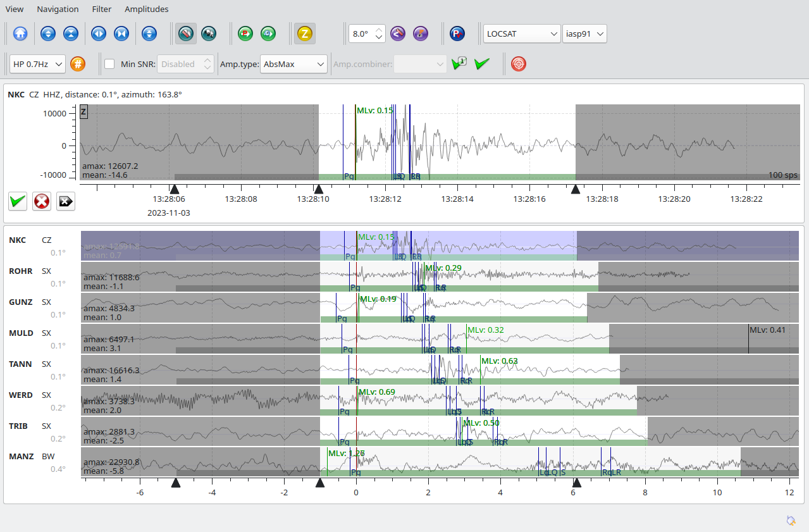Click the black delete-arrow button
Viewport: 809px width, 532px height.
click(66, 201)
